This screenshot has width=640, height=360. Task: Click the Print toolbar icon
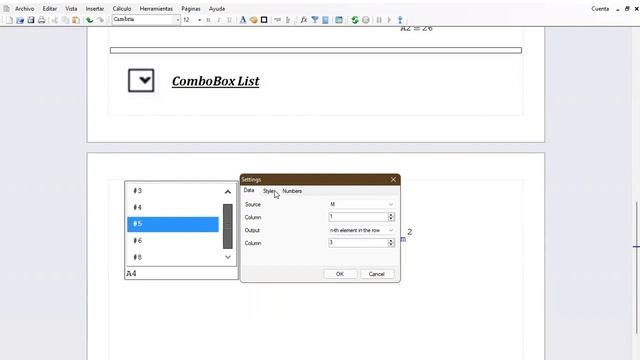pos(42,20)
